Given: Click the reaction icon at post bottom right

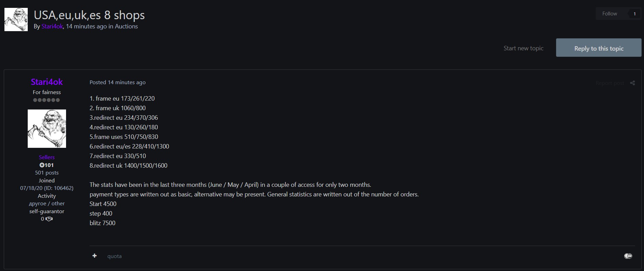Looking at the screenshot, I should click(x=628, y=256).
